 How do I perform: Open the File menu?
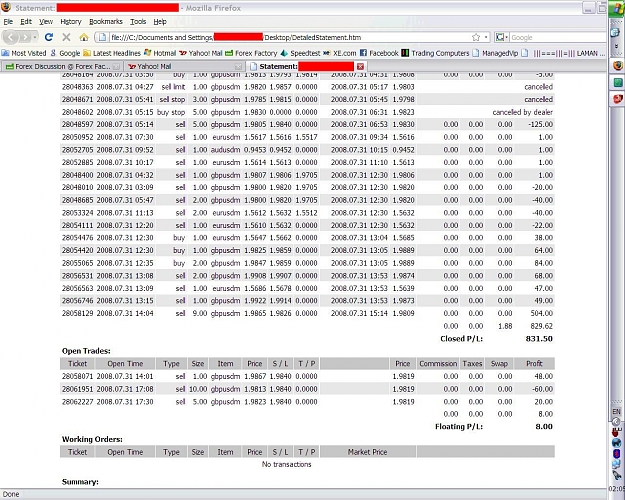point(8,22)
